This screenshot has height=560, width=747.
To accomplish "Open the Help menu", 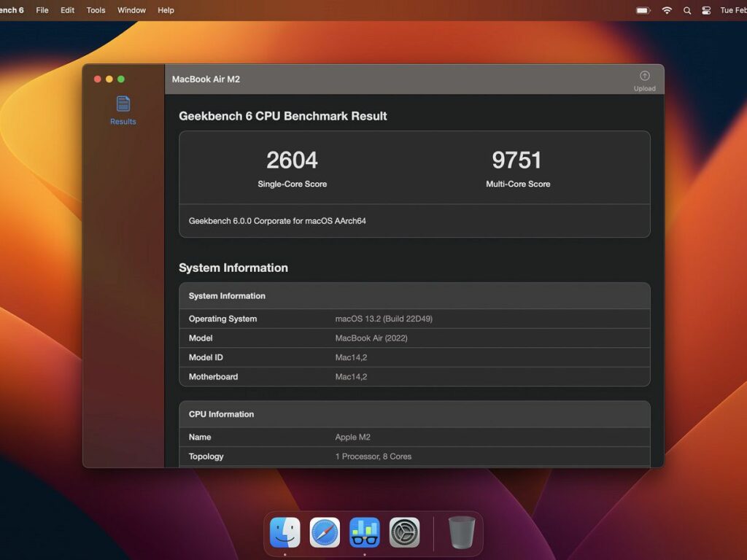I will pos(166,10).
